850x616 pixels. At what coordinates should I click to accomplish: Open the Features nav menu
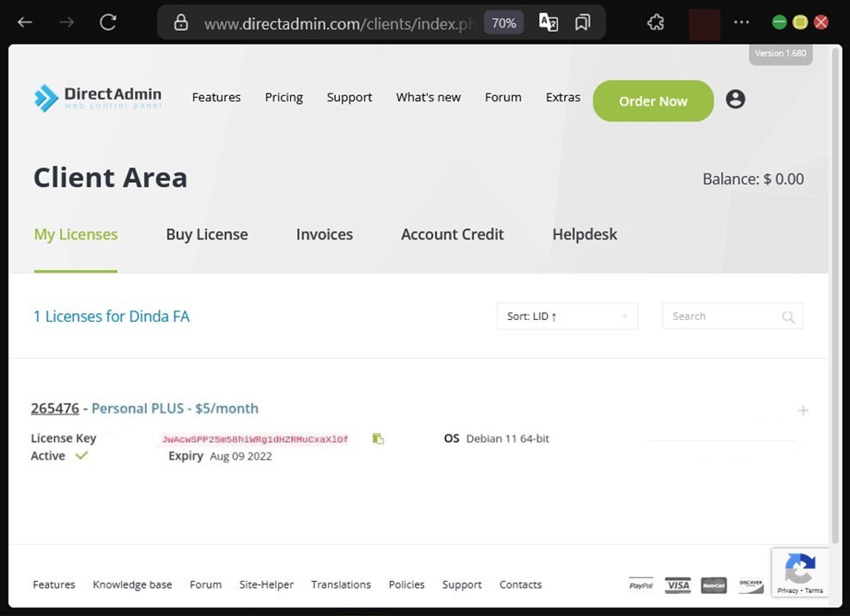pyautogui.click(x=216, y=98)
